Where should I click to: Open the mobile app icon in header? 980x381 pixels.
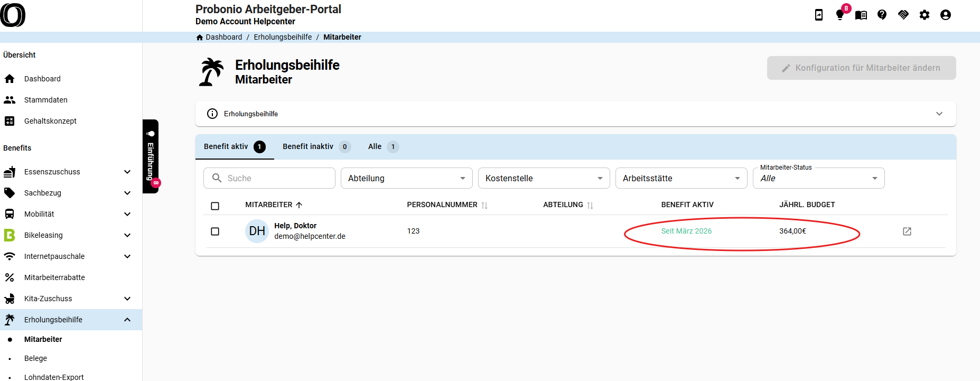click(819, 15)
